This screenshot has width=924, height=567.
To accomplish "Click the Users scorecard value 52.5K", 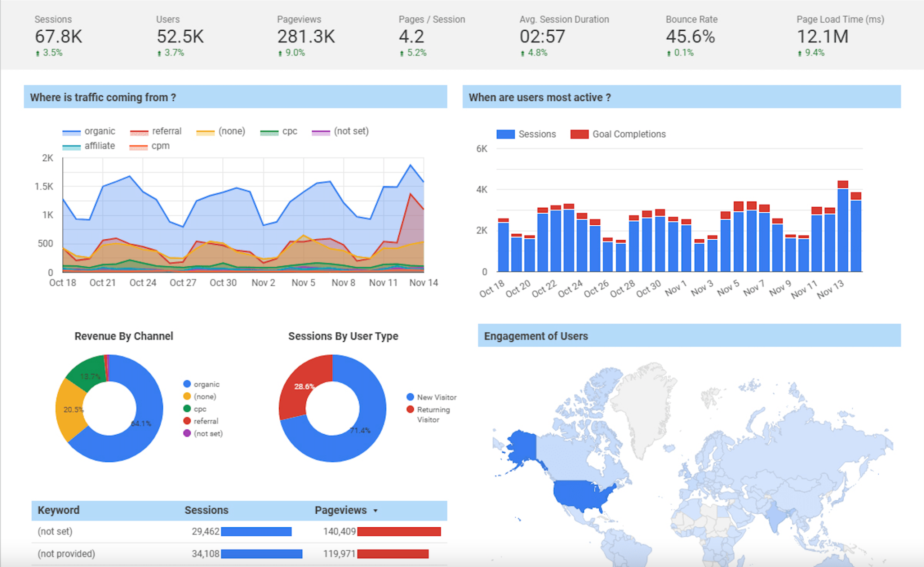I will [180, 37].
